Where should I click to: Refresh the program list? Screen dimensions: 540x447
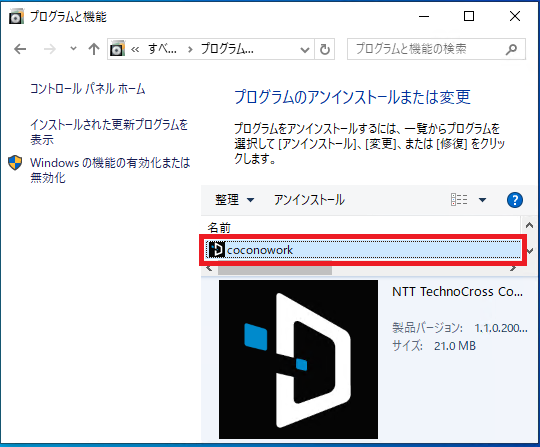point(324,49)
